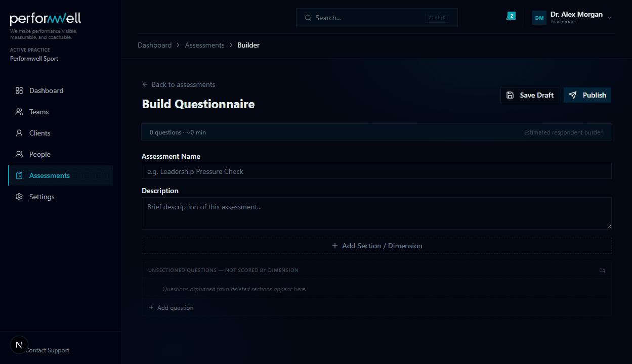The image size is (632, 364).
Task: Click the 'Estimated respondent burden' label
Action: pos(564,132)
